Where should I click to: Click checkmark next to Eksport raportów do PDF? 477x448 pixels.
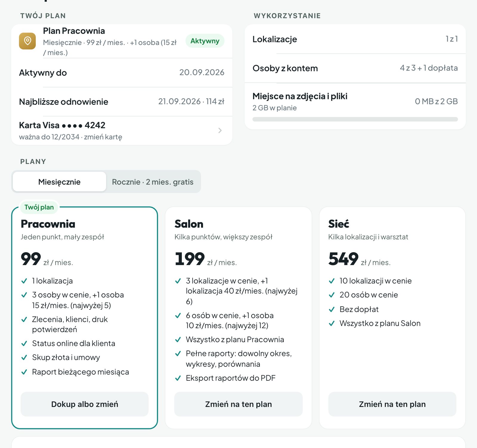tap(178, 378)
